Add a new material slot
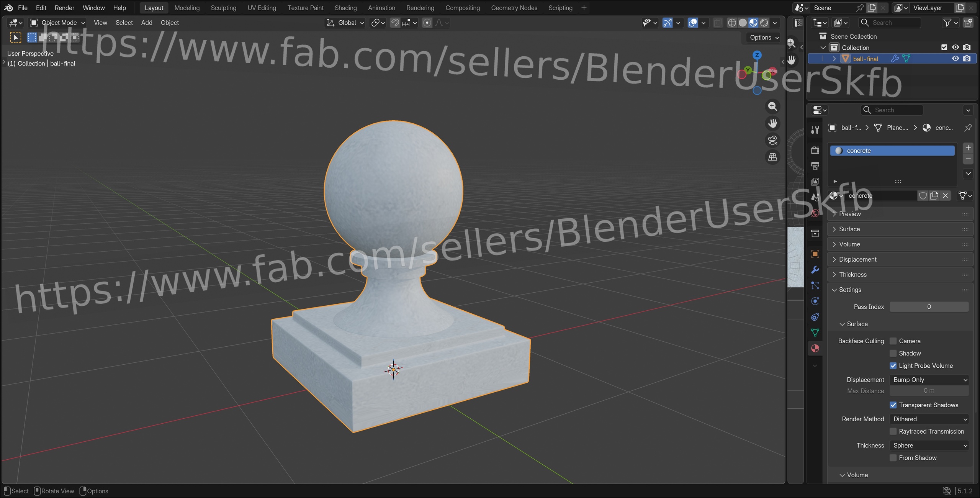The height and width of the screenshot is (498, 980). (968, 148)
